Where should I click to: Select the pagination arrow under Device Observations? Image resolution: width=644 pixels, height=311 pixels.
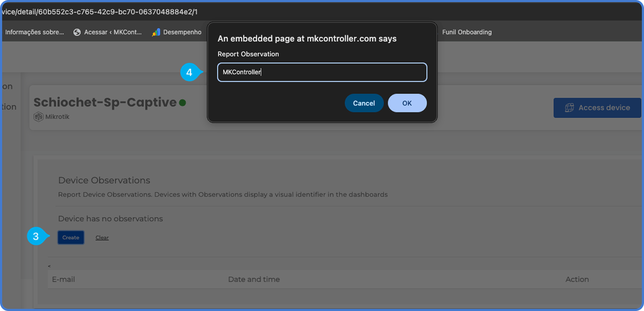coord(49,265)
